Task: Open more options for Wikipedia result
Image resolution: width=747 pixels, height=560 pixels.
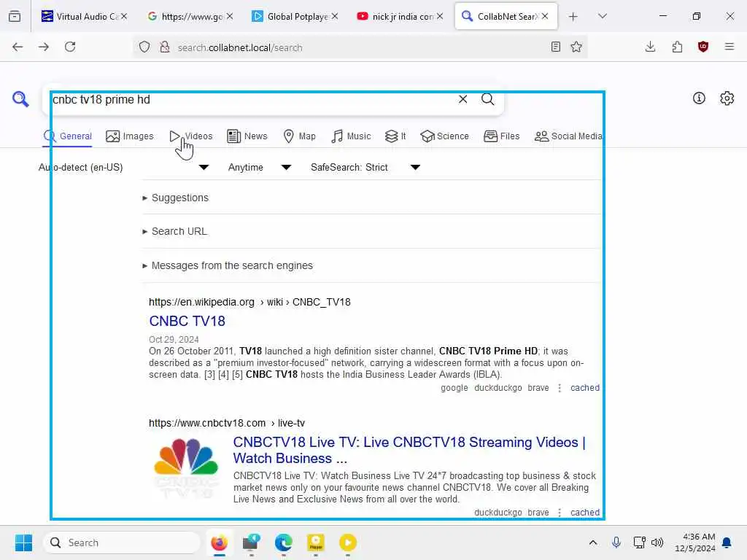Action: (560, 388)
